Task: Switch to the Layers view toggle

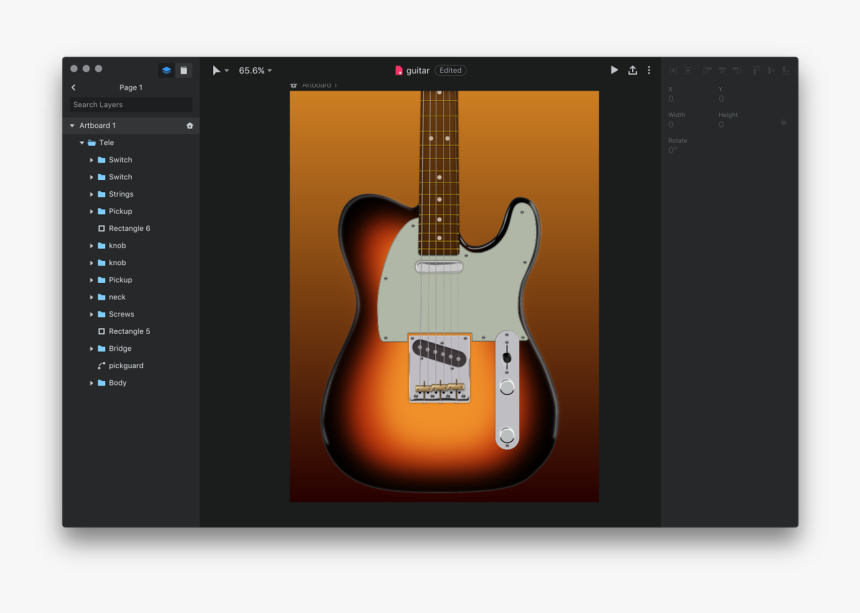Action: coord(165,70)
